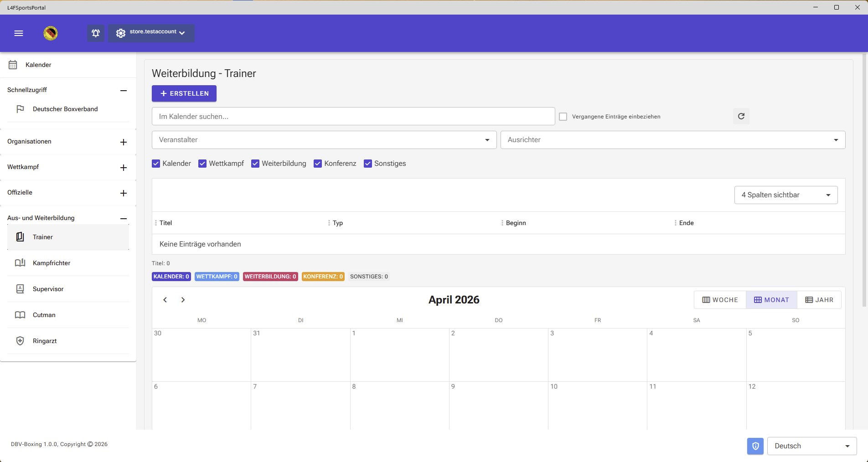The height and width of the screenshot is (462, 868).
Task: Click the Kalender: 0 badge
Action: click(171, 277)
